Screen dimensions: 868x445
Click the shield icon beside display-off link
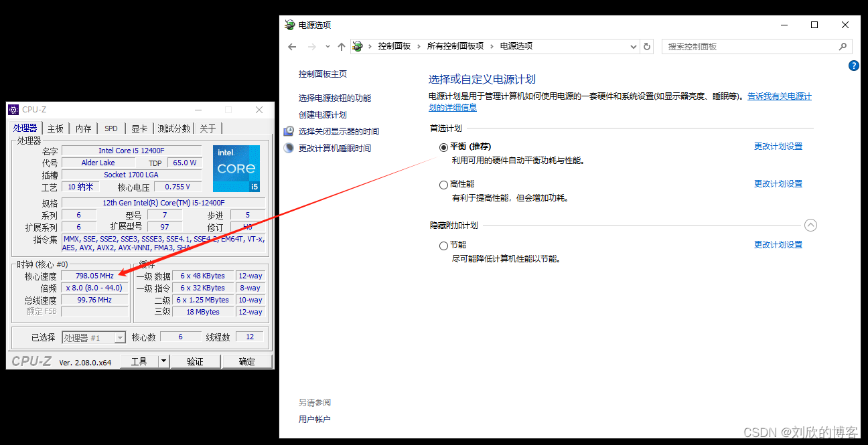[x=289, y=131]
